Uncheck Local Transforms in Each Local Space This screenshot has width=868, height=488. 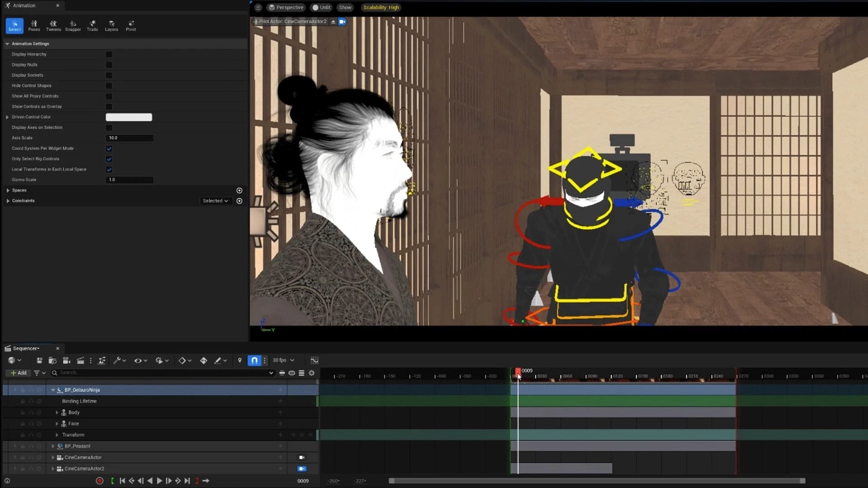tap(108, 169)
